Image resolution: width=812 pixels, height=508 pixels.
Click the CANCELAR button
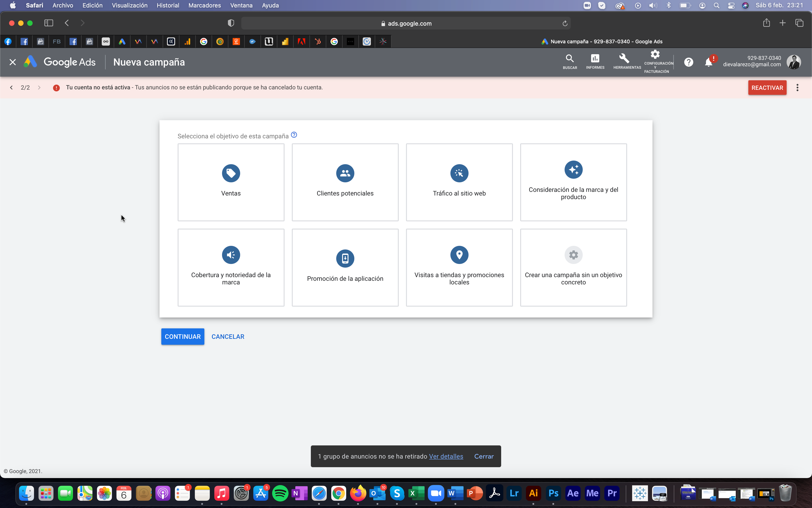click(x=228, y=336)
